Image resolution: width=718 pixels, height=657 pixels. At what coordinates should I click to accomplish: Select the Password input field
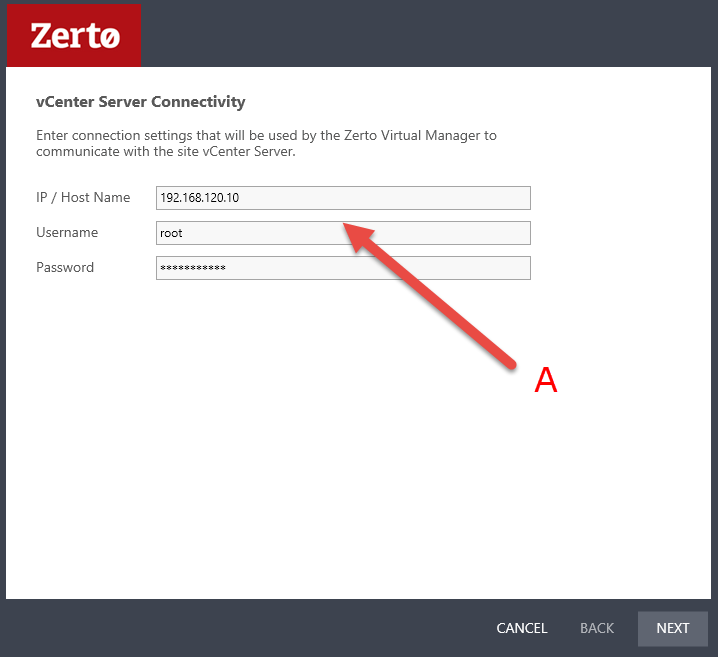click(343, 268)
